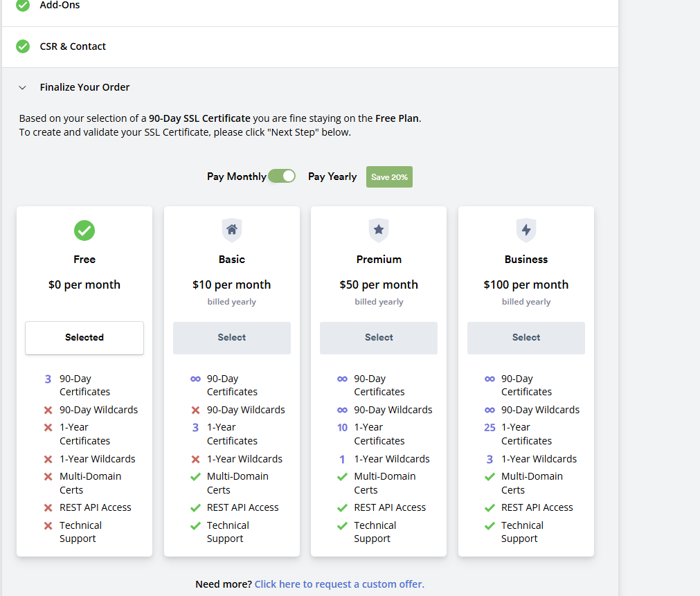The image size is (700, 596).
Task: Click the green check beside REST API Access in Basic
Action: [195, 507]
